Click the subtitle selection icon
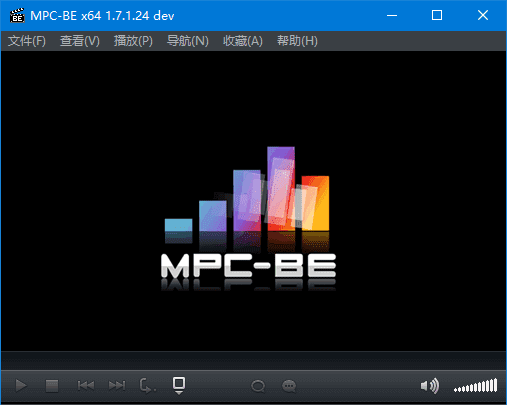The height and width of the screenshot is (405, 507). pos(289,386)
